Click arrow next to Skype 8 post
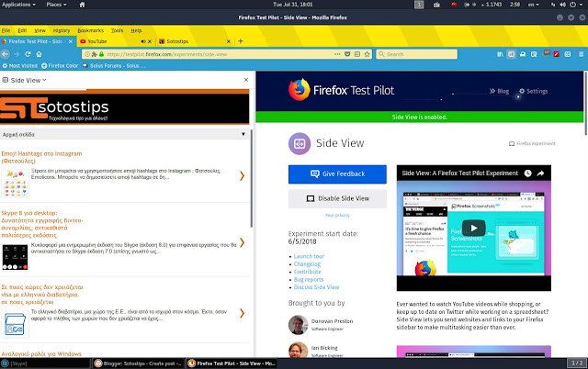 [242, 242]
